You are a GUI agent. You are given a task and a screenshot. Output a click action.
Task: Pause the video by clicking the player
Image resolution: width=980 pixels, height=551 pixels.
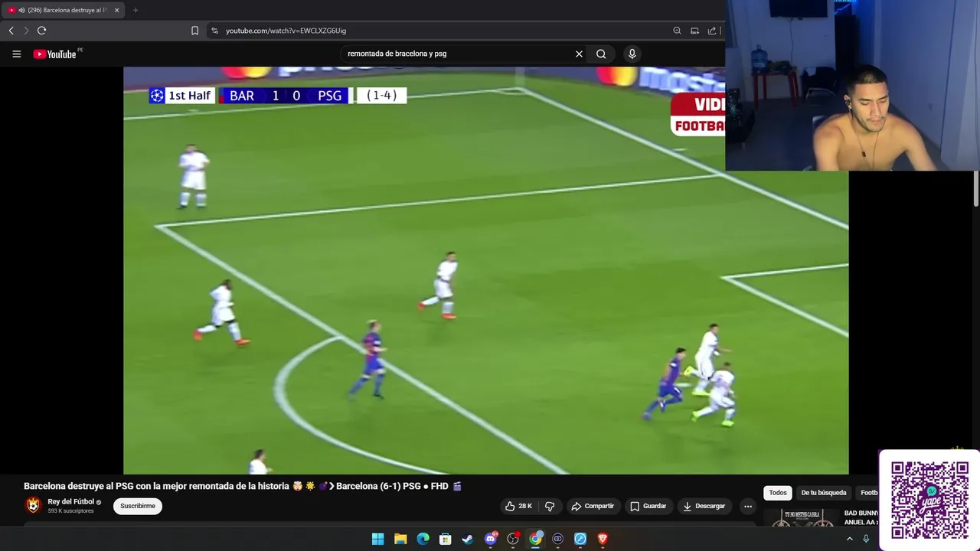[x=485, y=271]
